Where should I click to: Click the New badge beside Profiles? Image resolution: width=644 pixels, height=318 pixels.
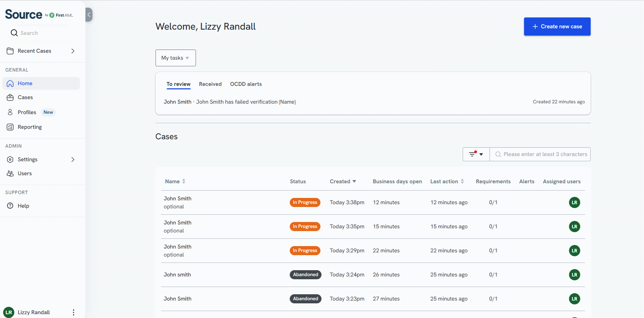coord(48,112)
